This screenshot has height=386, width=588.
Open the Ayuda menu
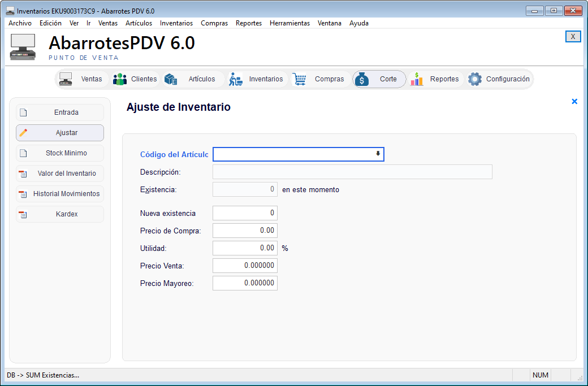359,23
